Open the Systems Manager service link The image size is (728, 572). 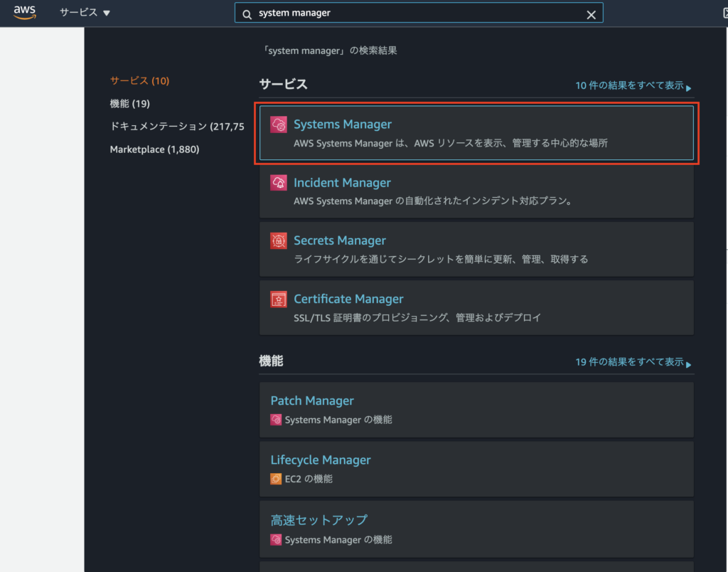[x=342, y=124]
